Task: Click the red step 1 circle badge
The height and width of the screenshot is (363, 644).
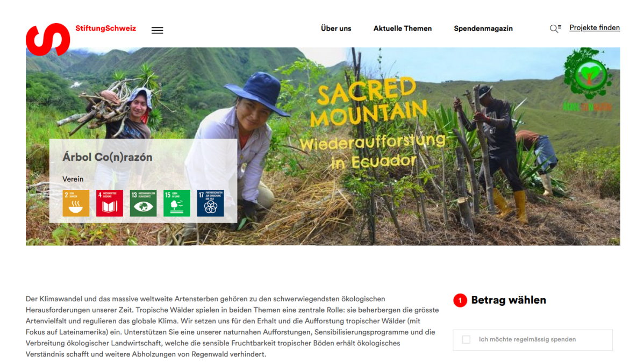Action: coord(460,301)
